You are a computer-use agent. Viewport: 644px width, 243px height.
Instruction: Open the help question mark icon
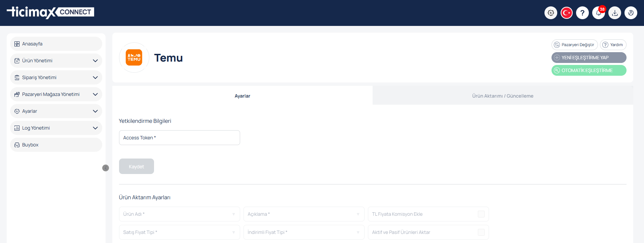tap(582, 13)
